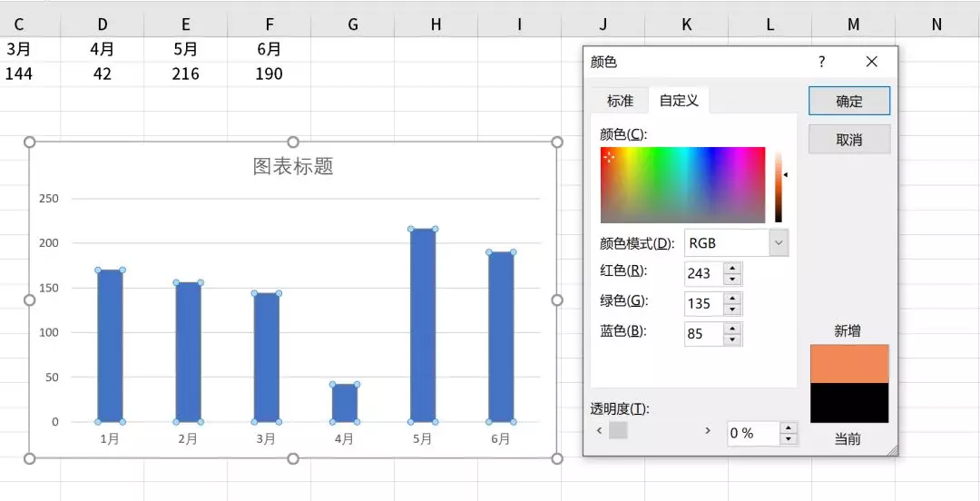Click the 1月 axis label in chart
The height and width of the screenshot is (501, 980).
[110, 439]
